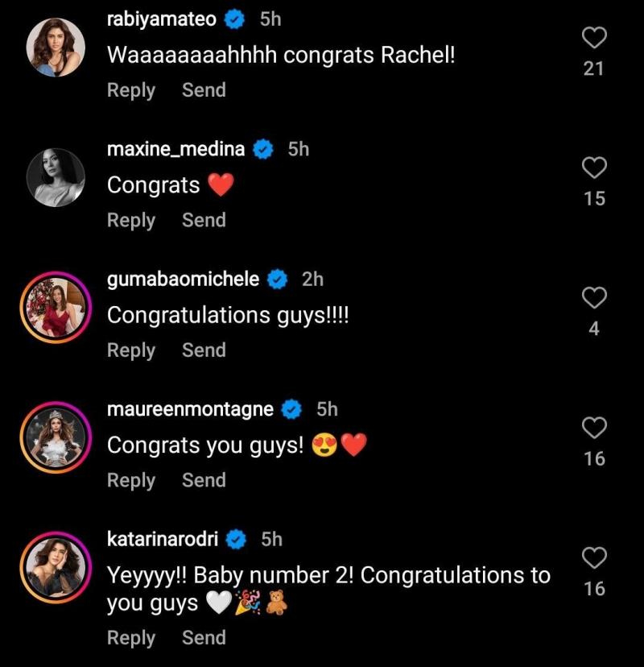Tap the heart on gumabaomichele's comment

tap(594, 299)
